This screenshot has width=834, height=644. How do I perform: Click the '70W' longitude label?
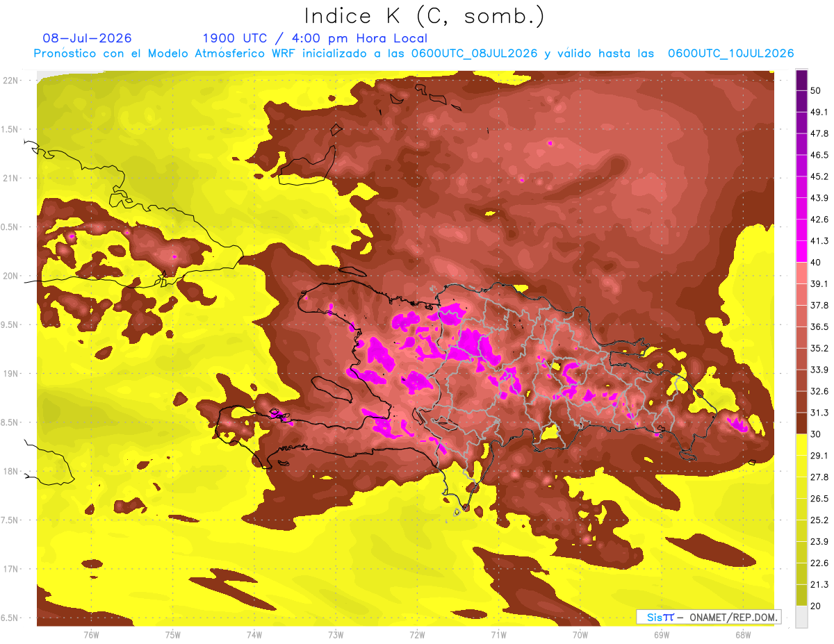click(x=580, y=635)
